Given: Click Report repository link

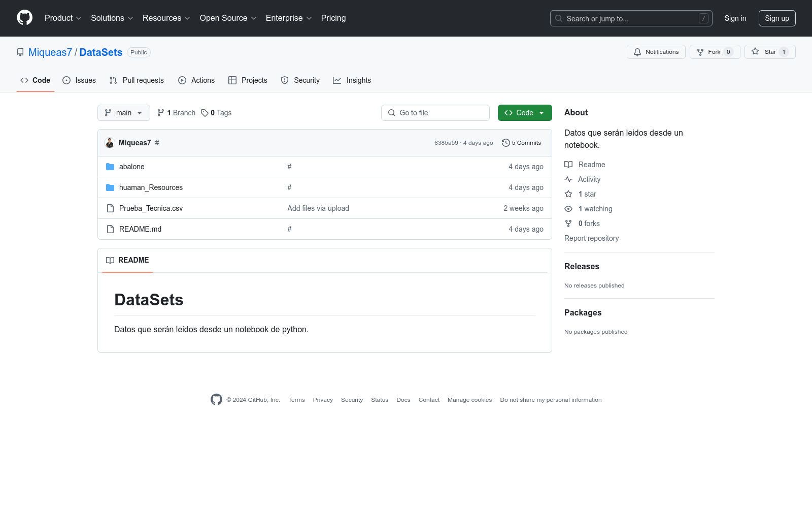Looking at the screenshot, I should 592,238.
